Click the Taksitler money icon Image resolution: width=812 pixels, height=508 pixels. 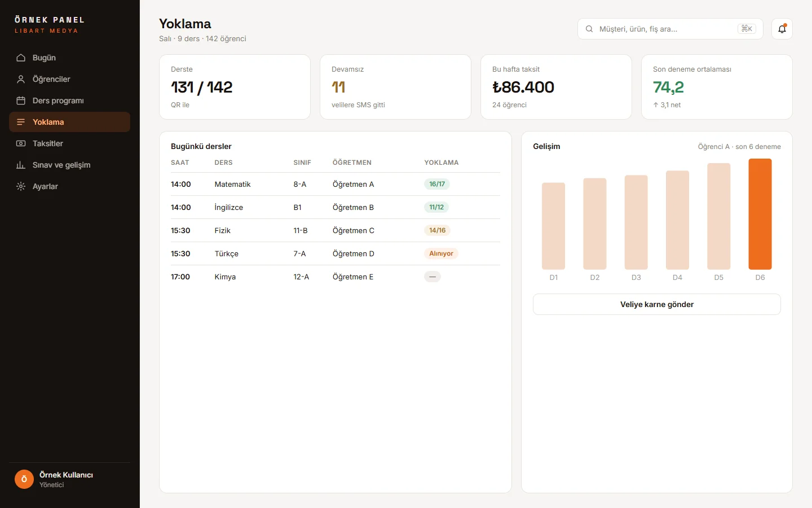click(x=21, y=143)
